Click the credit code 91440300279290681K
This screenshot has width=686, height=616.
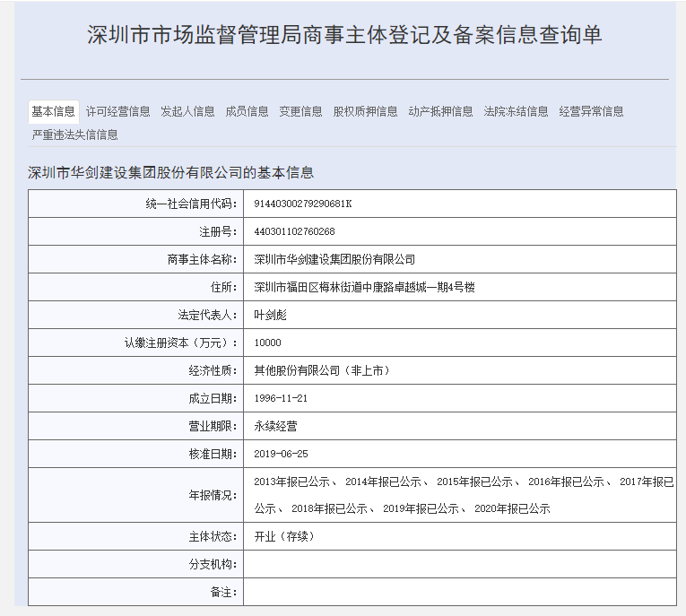tap(303, 204)
